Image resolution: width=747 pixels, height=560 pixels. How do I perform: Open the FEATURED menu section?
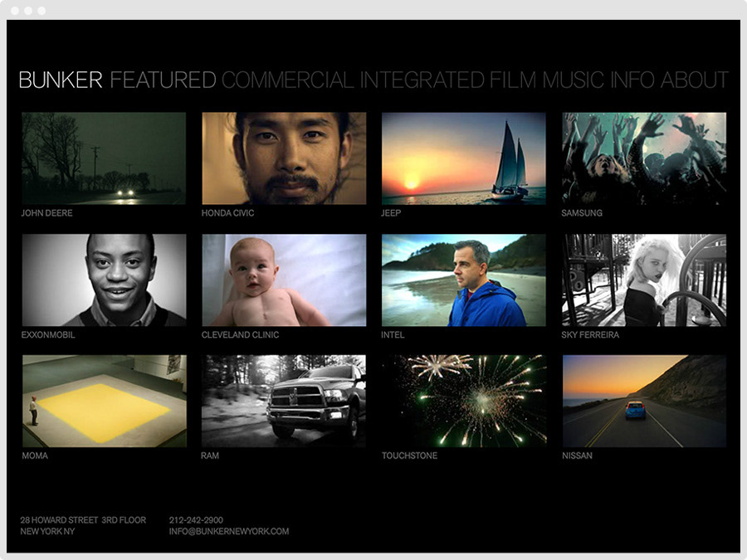[x=163, y=80]
